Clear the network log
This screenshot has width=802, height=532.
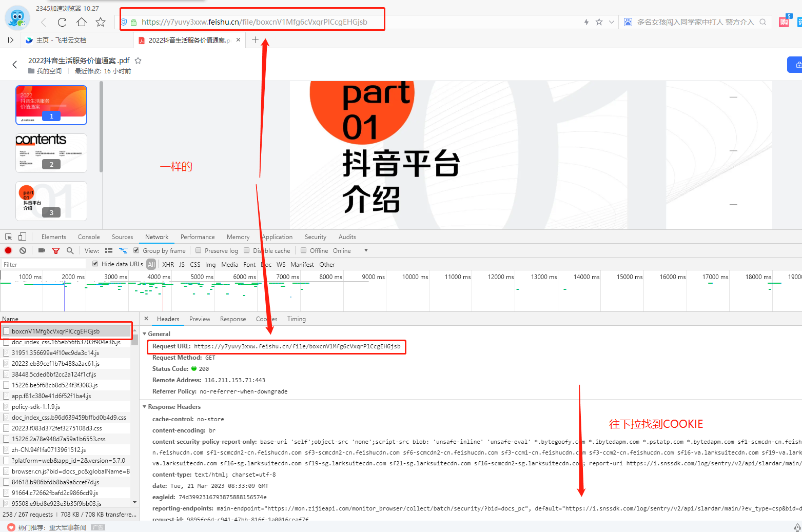tap(23, 250)
